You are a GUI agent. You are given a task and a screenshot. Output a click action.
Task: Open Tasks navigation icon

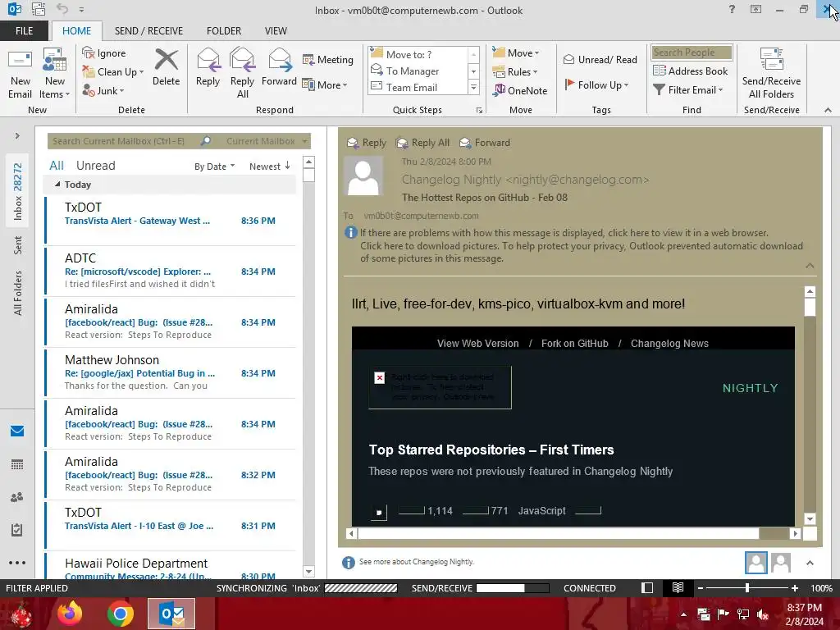17,531
